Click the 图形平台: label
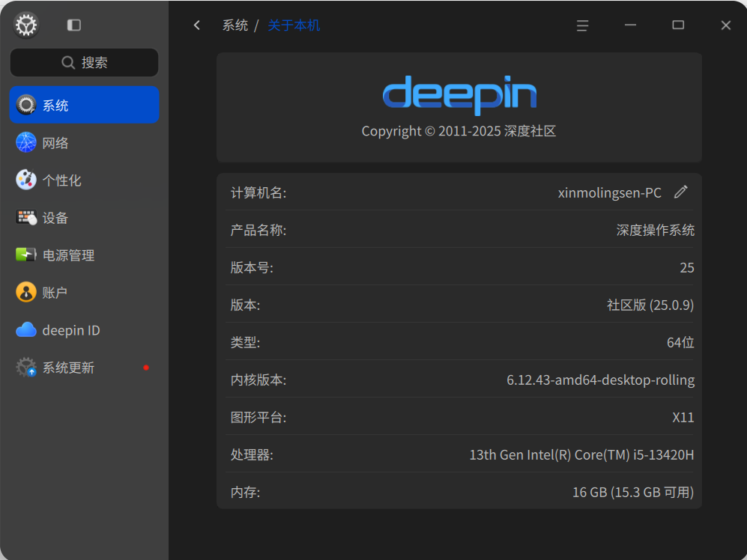The width and height of the screenshot is (747, 560). (x=258, y=418)
